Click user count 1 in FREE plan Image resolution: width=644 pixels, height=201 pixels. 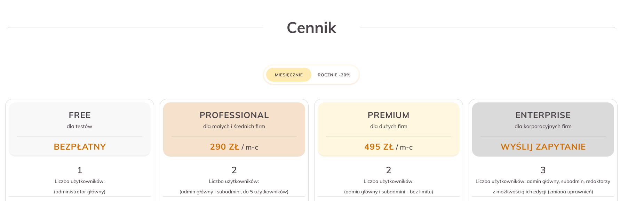(x=80, y=170)
